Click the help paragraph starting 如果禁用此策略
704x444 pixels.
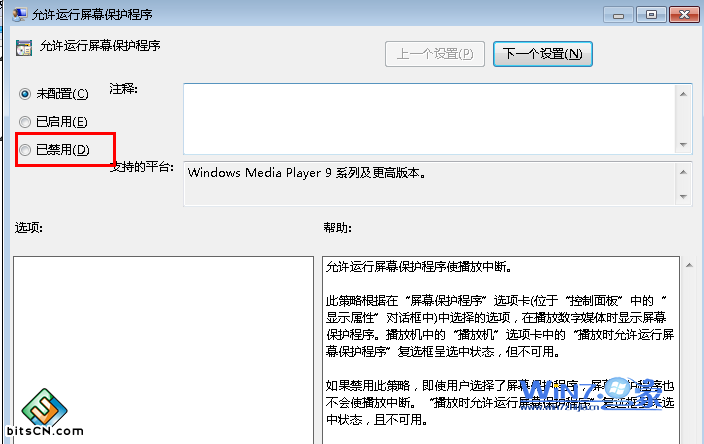pos(500,403)
